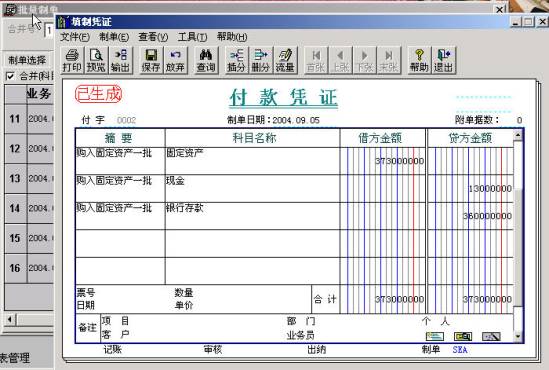Screen dimensions: 549x370
Task: Click first green icon at voucher bottom right
Action: 435,336
